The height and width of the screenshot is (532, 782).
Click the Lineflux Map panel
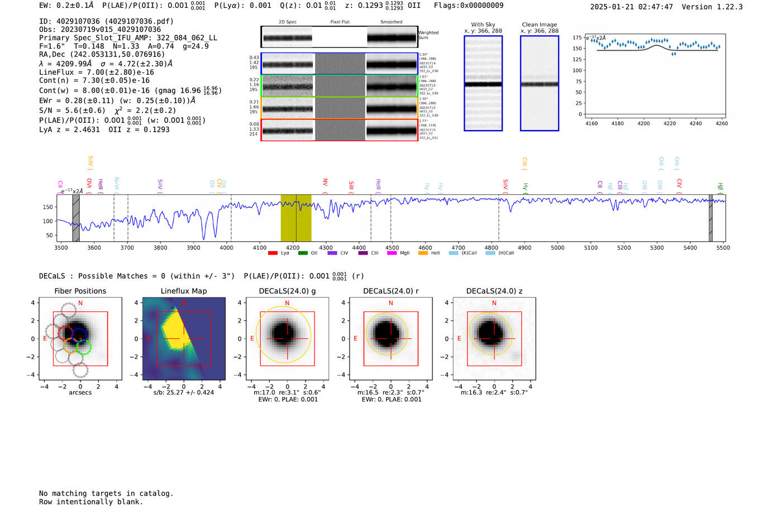coord(184,339)
